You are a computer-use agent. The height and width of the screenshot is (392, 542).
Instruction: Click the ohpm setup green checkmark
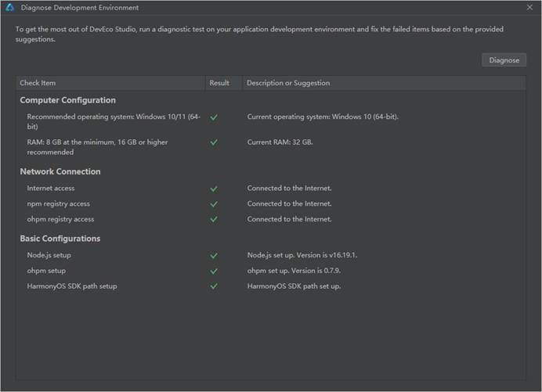point(214,272)
